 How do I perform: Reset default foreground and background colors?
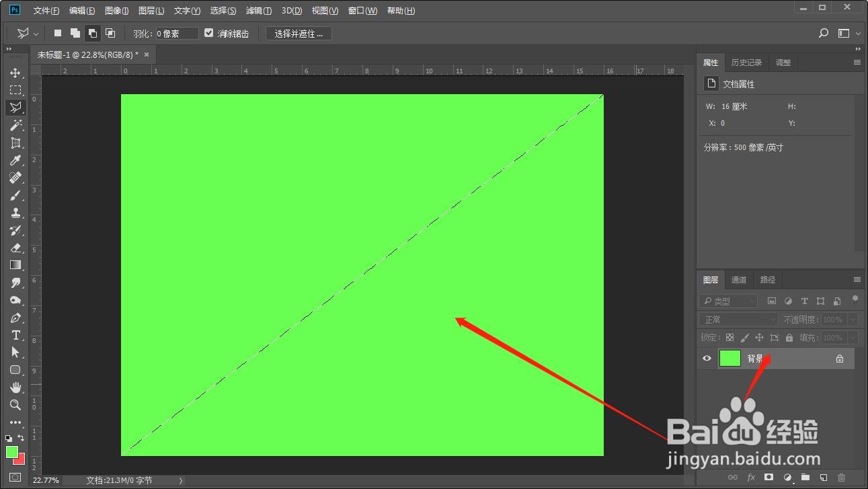(9, 438)
